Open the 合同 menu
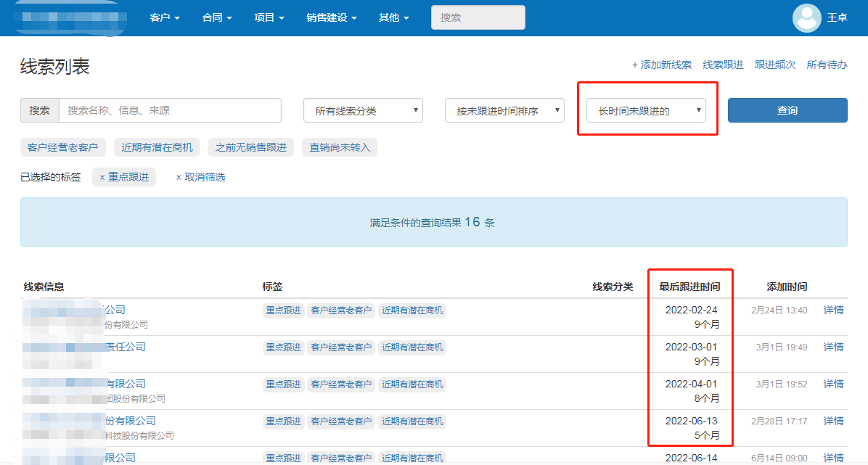Image resolution: width=868 pixels, height=465 pixels. (216, 17)
